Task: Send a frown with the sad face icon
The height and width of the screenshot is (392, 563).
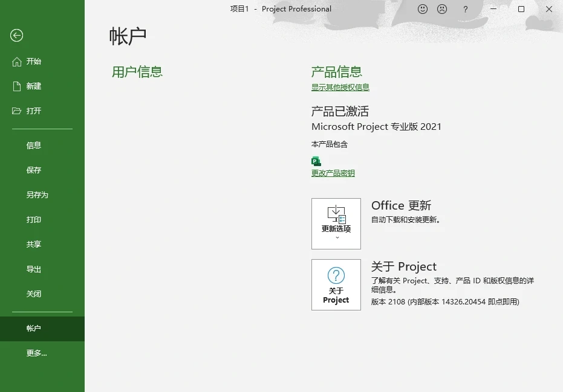Action: [x=442, y=9]
